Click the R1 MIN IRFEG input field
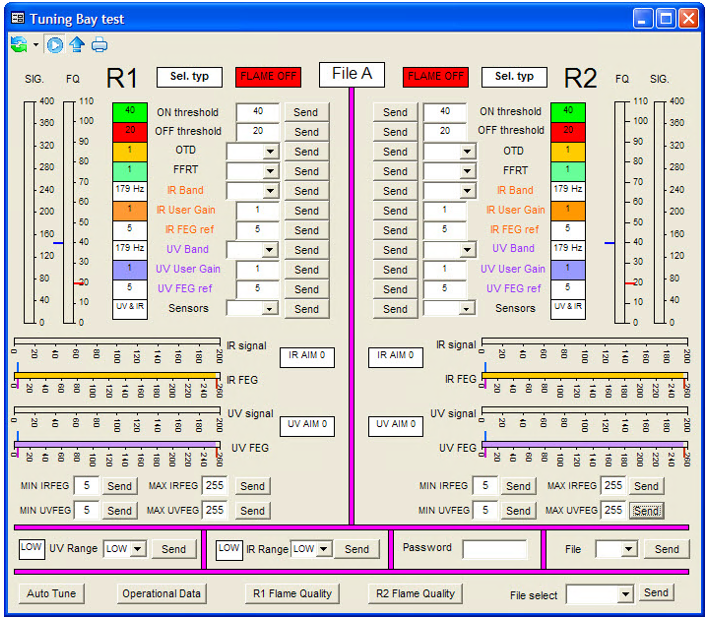The image size is (706, 619). point(86,485)
